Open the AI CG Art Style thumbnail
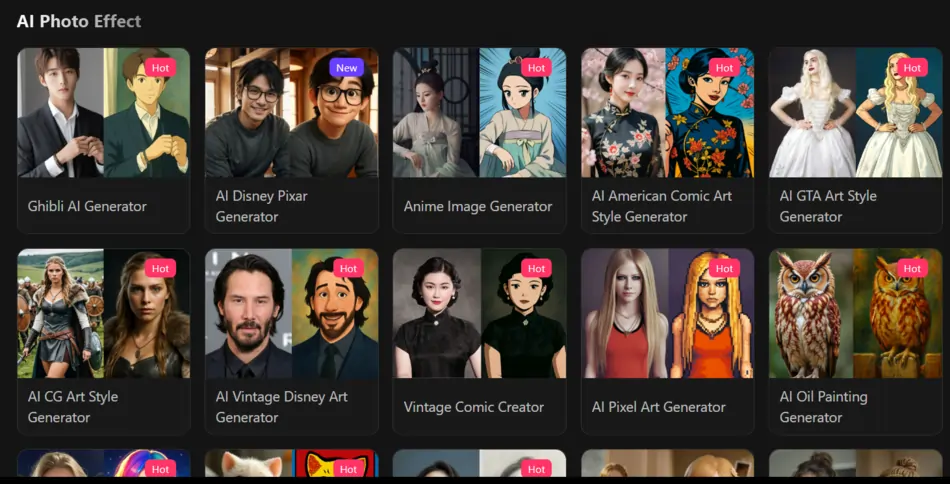This screenshot has height=484, width=950. click(104, 313)
